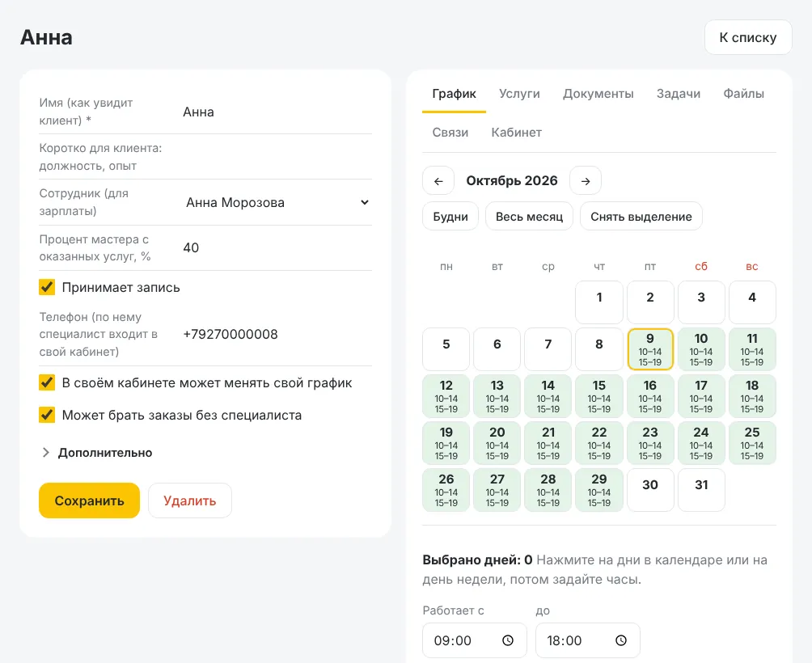This screenshot has height=663, width=812.
Task: Select October 9 in the calendar
Action: [650, 349]
